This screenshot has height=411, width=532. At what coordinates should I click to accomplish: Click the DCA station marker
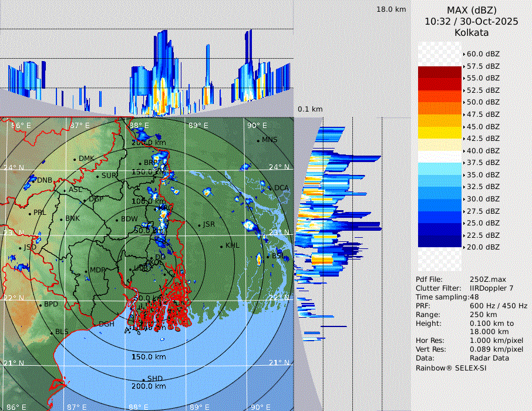(x=271, y=188)
